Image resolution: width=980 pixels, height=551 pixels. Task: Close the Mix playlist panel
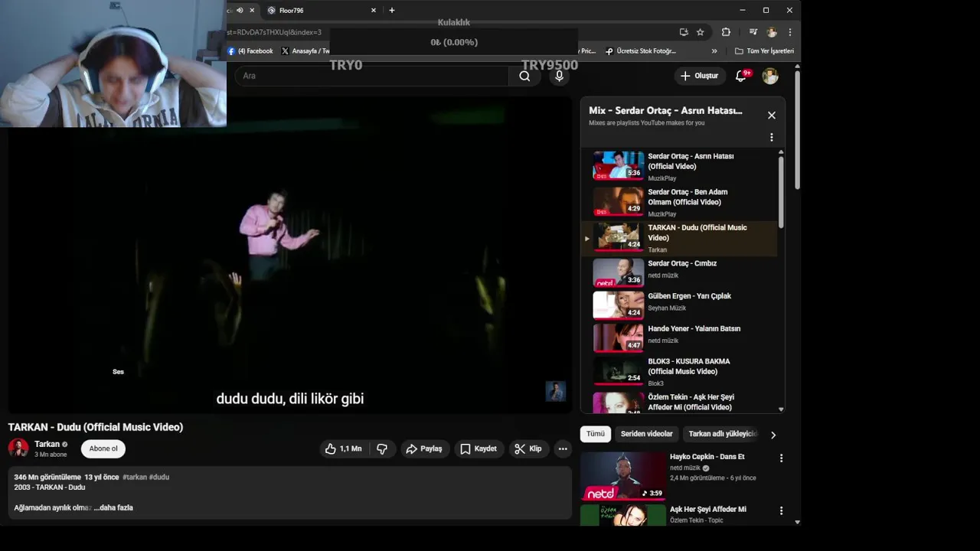point(772,115)
